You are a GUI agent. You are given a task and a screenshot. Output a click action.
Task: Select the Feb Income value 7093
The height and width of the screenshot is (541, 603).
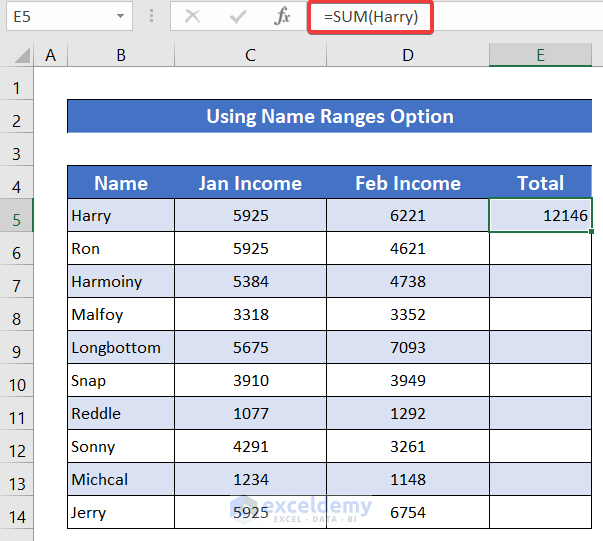(408, 348)
